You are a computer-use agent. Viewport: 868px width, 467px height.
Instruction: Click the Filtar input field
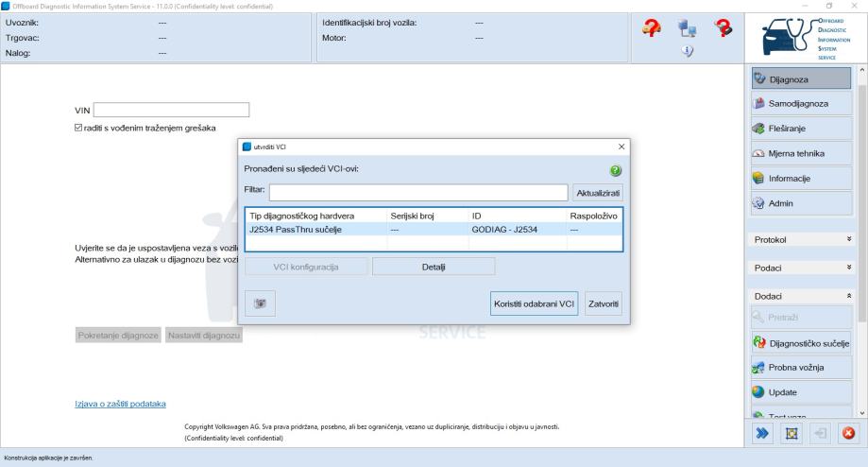418,192
